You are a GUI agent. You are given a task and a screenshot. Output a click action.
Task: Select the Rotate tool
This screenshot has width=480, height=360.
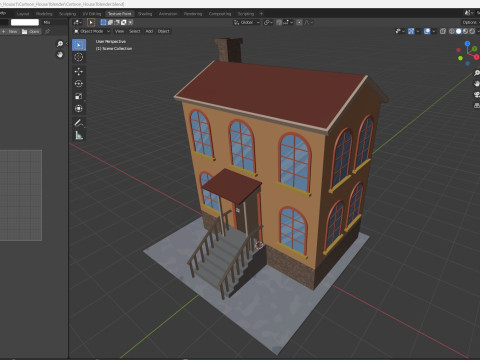point(79,84)
